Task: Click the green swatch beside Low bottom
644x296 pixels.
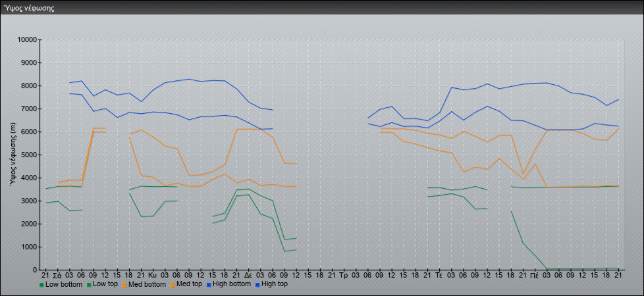Action: tap(41, 285)
